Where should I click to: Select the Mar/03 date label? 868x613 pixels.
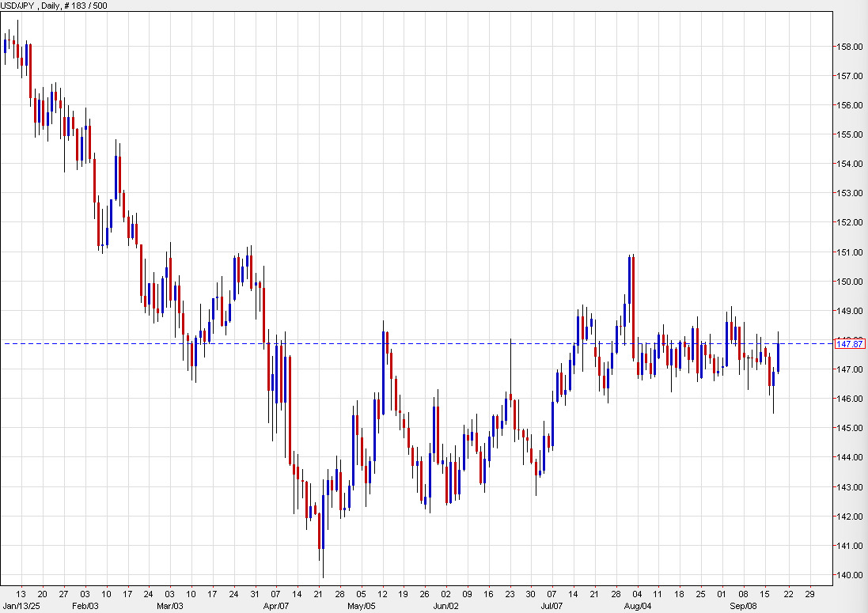pyautogui.click(x=169, y=606)
